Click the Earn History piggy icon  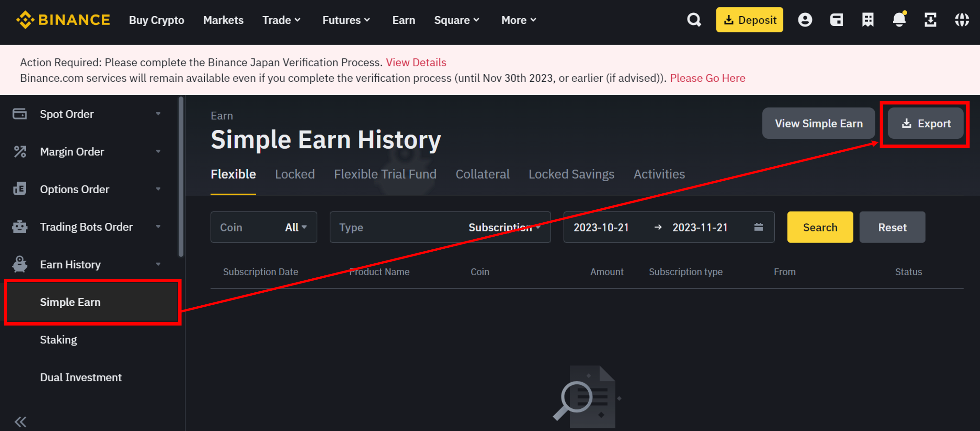(20, 264)
